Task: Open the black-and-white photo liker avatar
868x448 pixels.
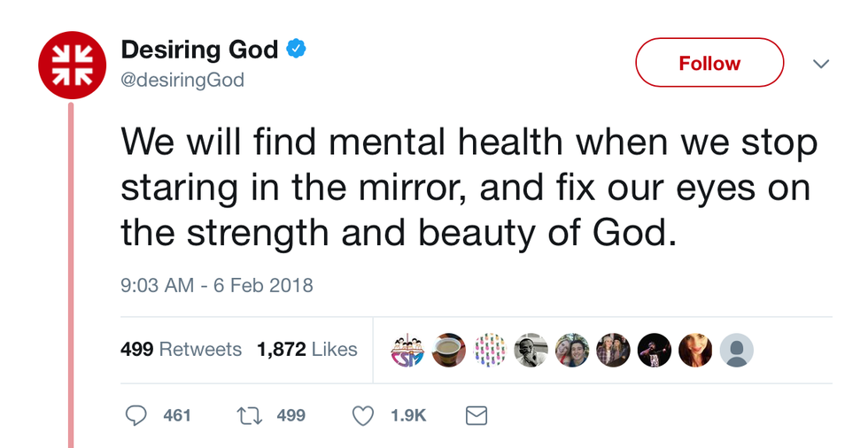Action: tap(531, 351)
